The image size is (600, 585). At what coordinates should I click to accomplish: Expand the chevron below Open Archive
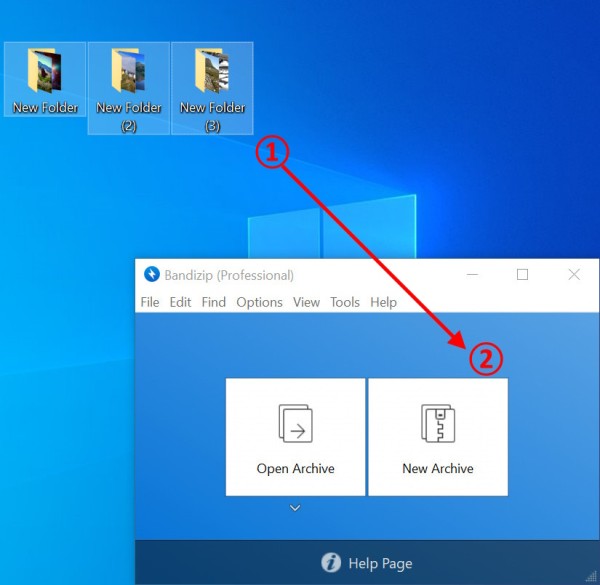[x=295, y=508]
